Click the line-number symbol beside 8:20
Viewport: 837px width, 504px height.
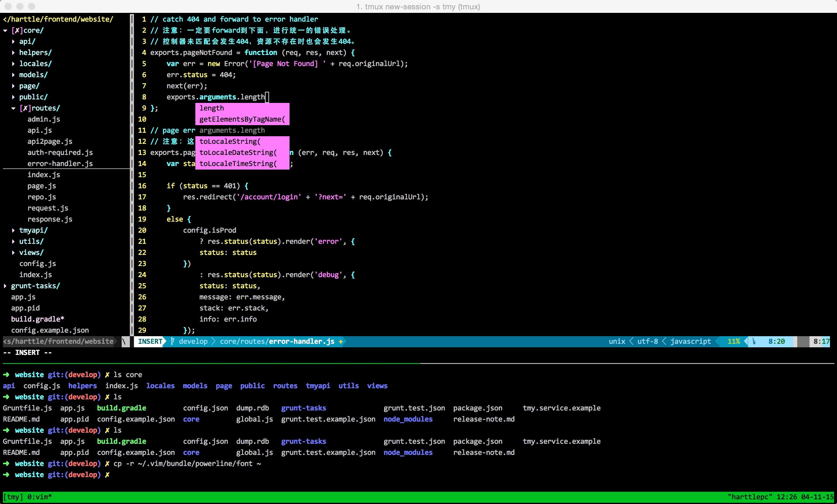(754, 341)
